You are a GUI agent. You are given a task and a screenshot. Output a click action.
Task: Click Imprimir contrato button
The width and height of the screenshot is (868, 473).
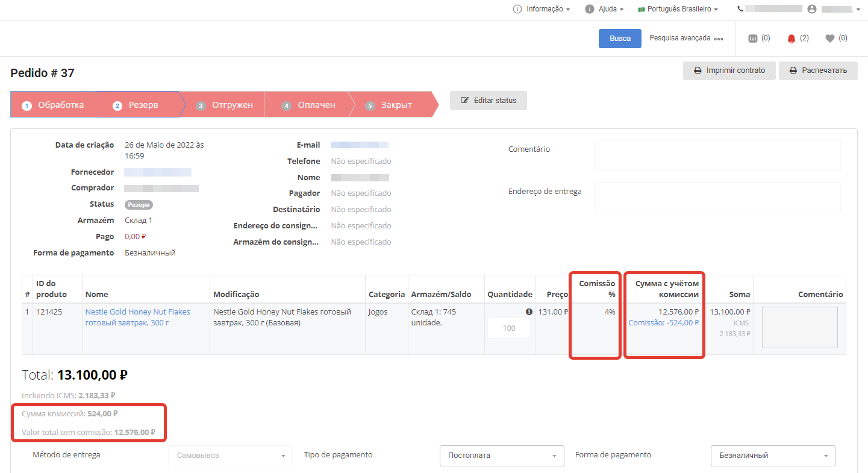(x=729, y=70)
